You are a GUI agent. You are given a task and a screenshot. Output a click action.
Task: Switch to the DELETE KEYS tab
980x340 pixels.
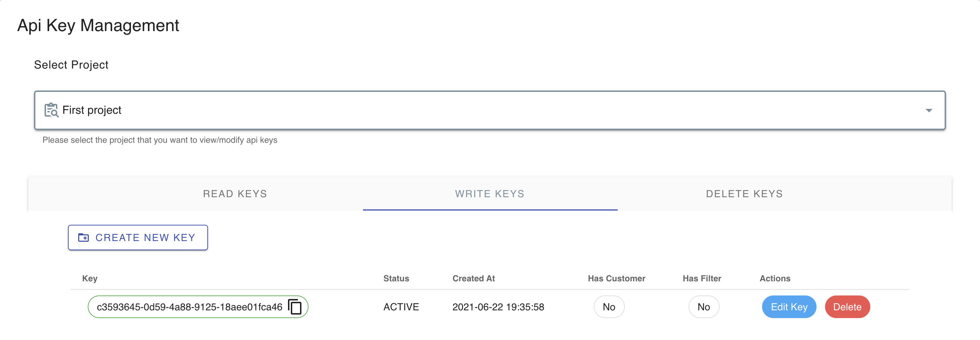[x=744, y=194]
